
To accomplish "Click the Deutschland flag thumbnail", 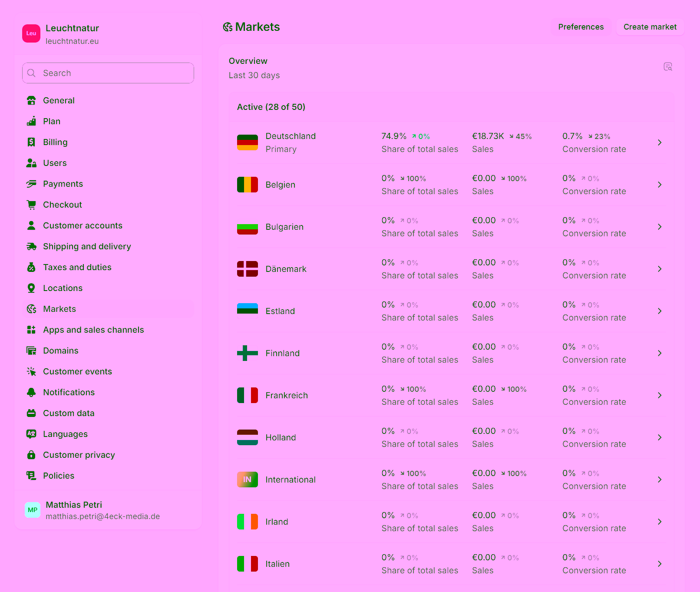I will point(248,142).
